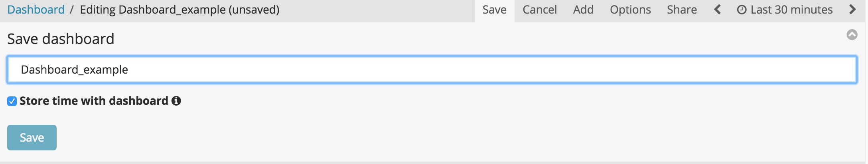Open the Options menu in top bar
This screenshot has width=868, height=164.
click(630, 10)
